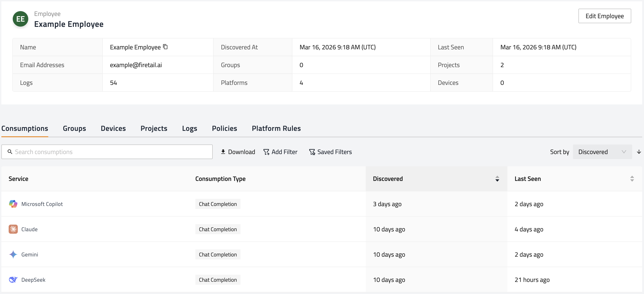The height and width of the screenshot is (294, 644).
Task: Open the DeepSeek service link
Action: 33,280
